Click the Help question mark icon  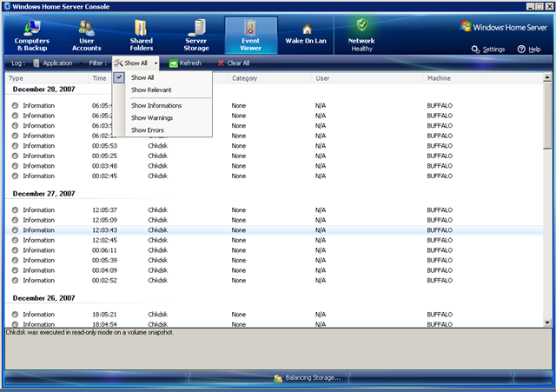pyautogui.click(x=521, y=50)
